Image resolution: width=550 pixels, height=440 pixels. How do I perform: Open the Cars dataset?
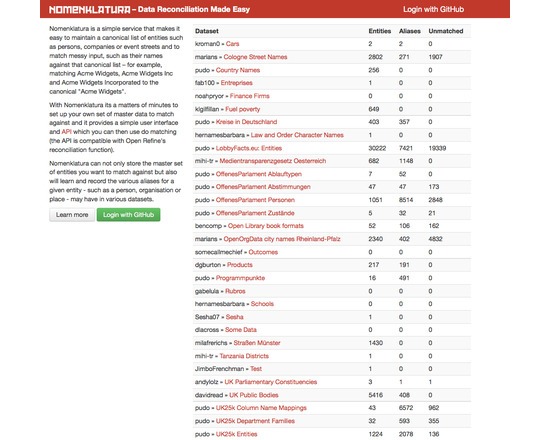pos(233,44)
